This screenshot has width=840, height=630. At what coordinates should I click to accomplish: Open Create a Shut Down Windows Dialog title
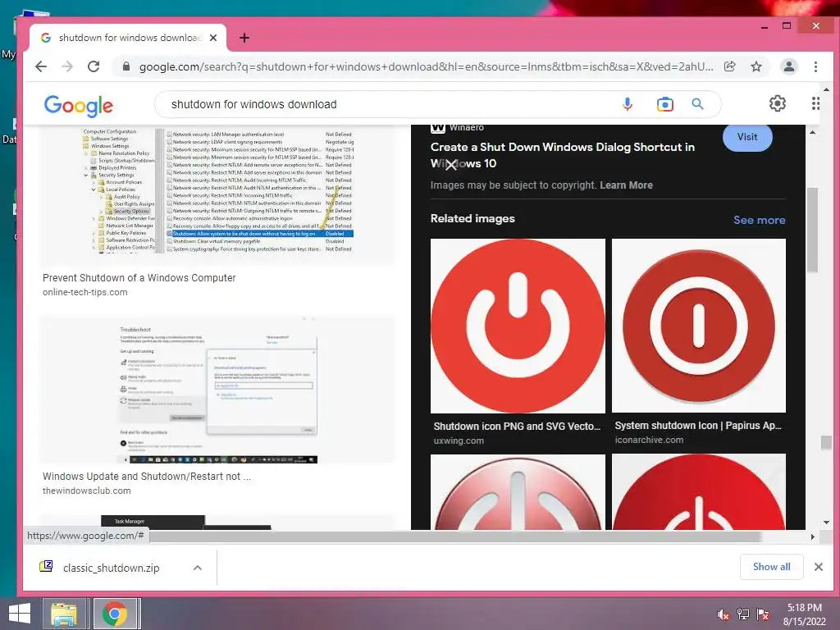tap(563, 155)
